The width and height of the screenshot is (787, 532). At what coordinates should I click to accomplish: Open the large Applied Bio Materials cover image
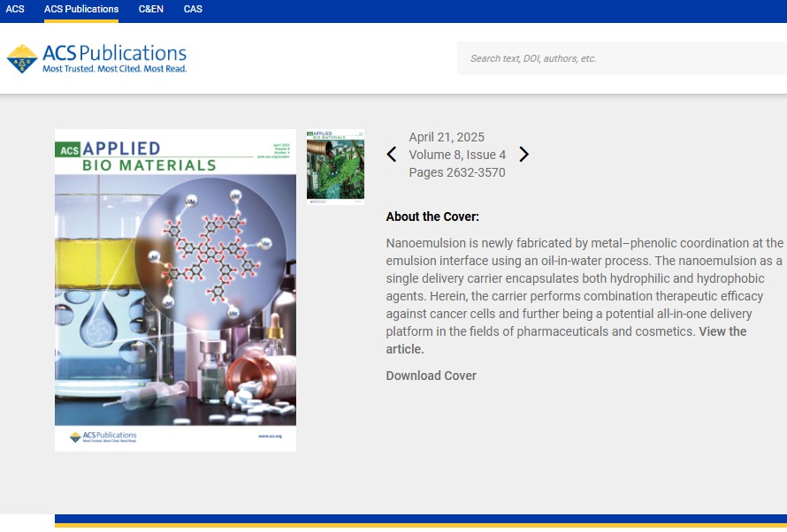(175, 291)
